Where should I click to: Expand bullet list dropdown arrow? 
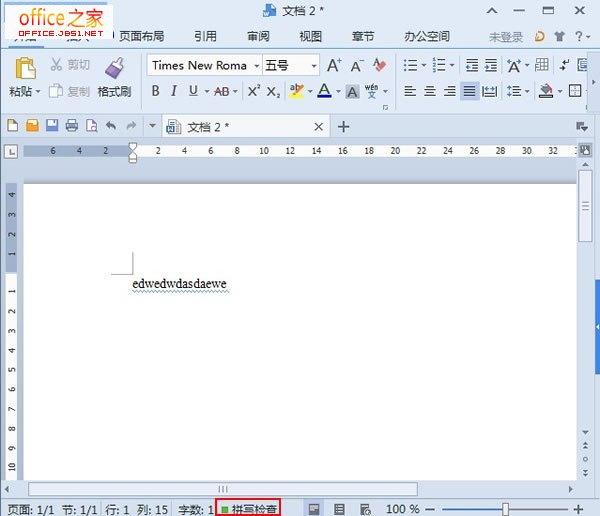click(x=424, y=65)
